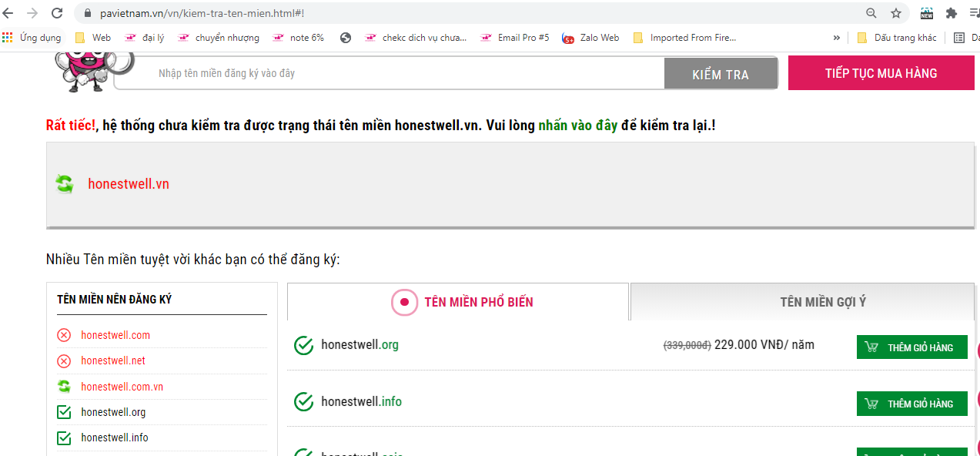Open the Ứng dụng apps grid shortcut
The image size is (980, 456).
[x=32, y=37]
